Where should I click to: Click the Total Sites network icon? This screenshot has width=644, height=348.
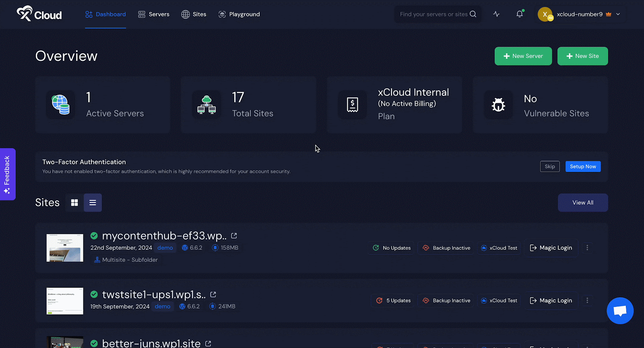point(206,105)
